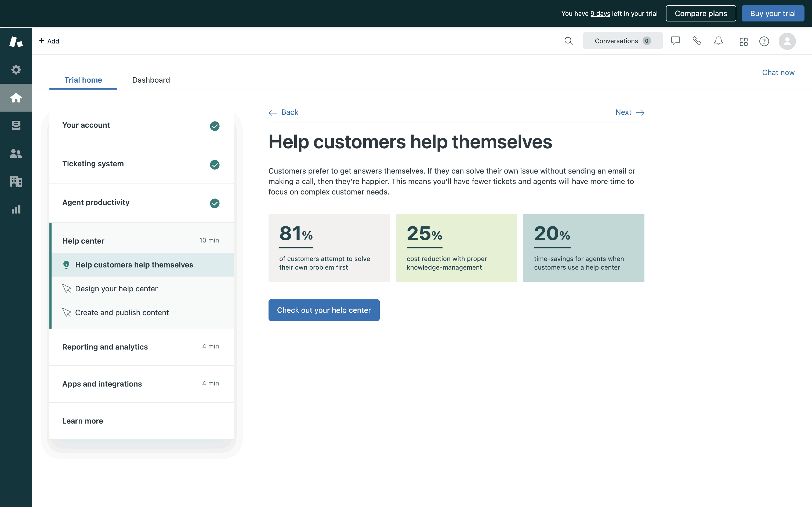Click the Chat now link
This screenshot has height=507, width=812.
[778, 72]
